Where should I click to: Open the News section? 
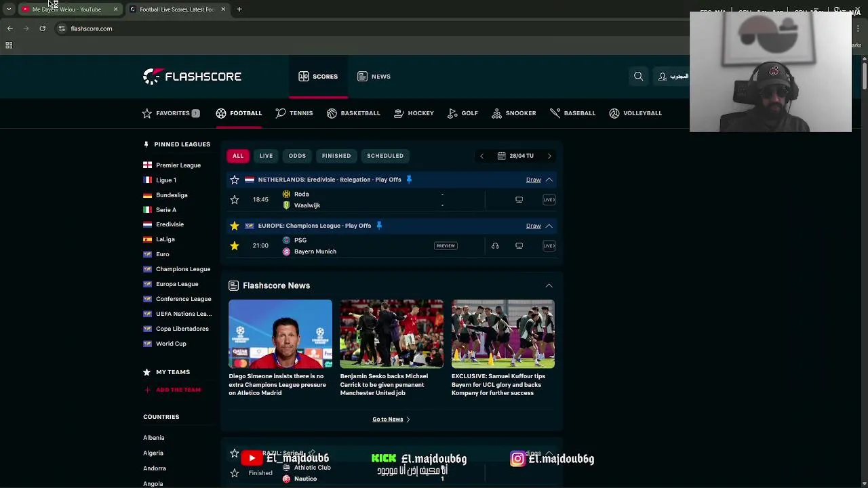click(x=374, y=77)
